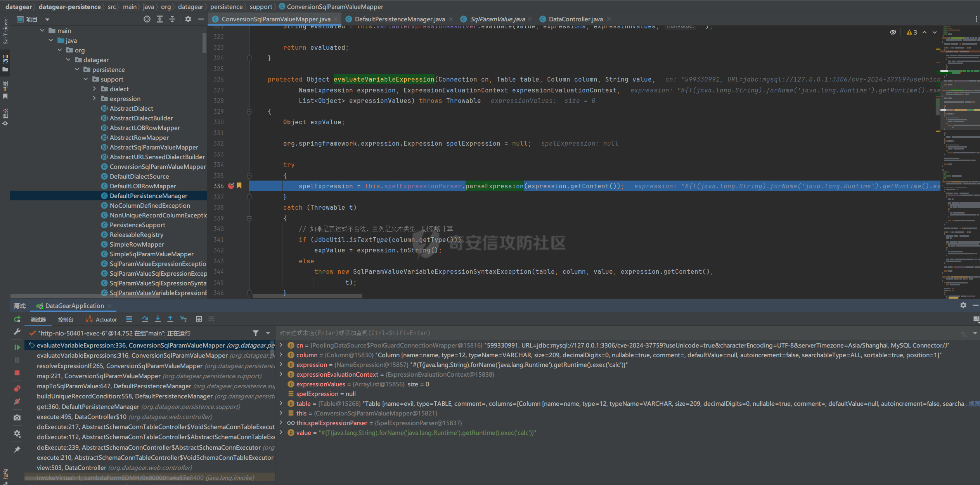Step out of current method

click(170, 319)
